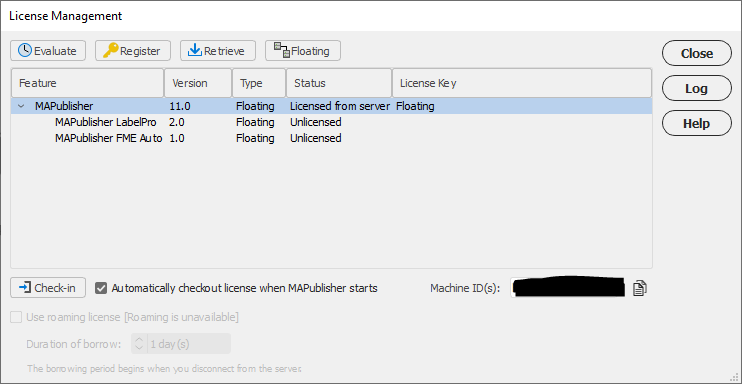Screen dimensions: 742x384
Task: Click version '1.0' cell
Action: coord(177,138)
